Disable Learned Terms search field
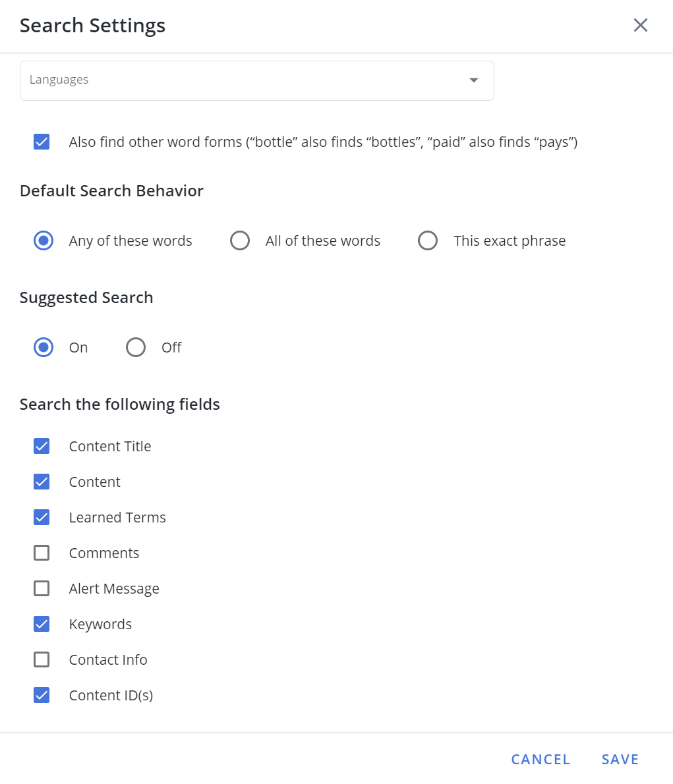Viewport: 673px width, 784px height. 42,517
